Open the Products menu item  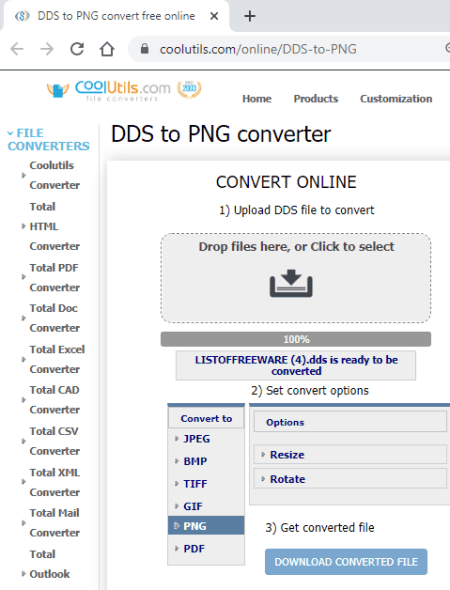[x=316, y=99]
